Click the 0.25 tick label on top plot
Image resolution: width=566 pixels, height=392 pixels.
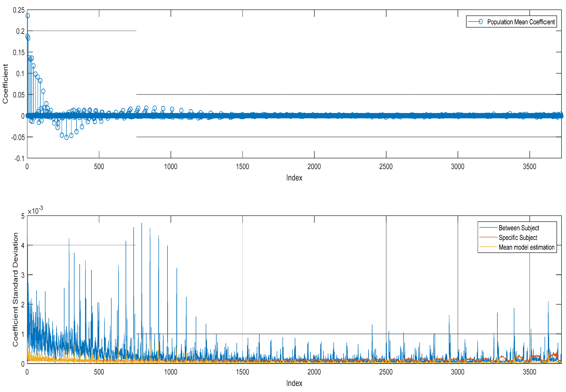[x=19, y=10]
